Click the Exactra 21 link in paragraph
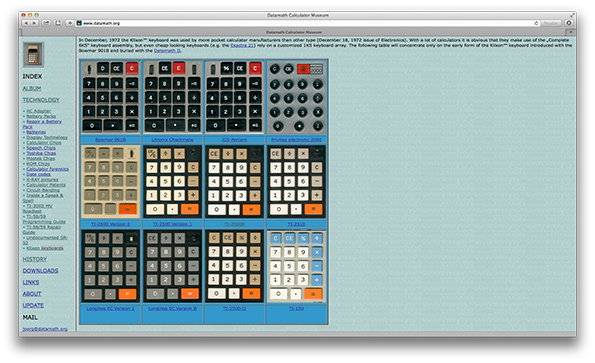This screenshot has width=595, height=363. [x=242, y=45]
